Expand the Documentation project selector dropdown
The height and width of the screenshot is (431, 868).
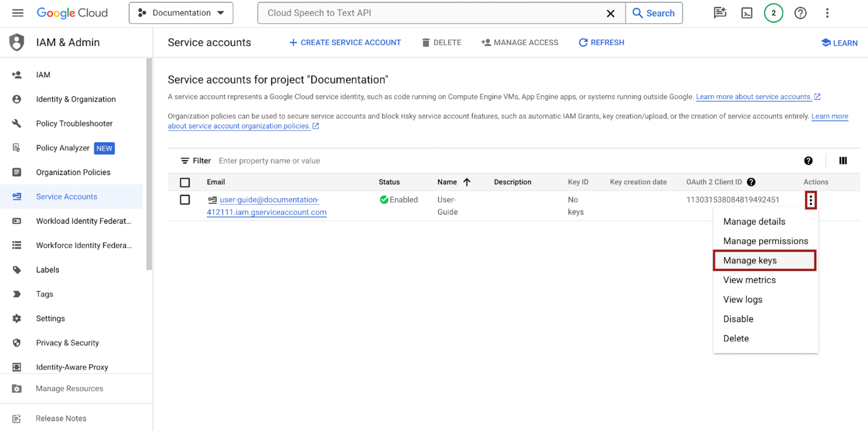tap(181, 13)
